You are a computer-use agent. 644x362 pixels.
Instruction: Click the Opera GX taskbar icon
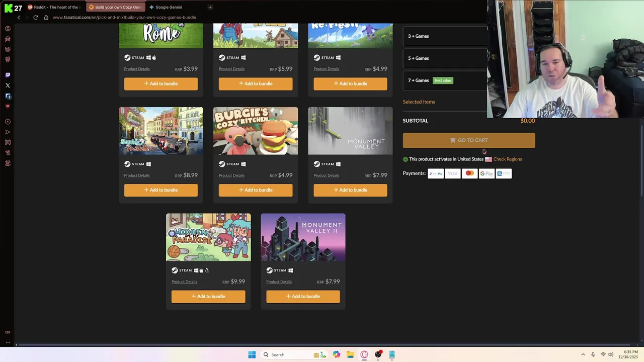364,354
